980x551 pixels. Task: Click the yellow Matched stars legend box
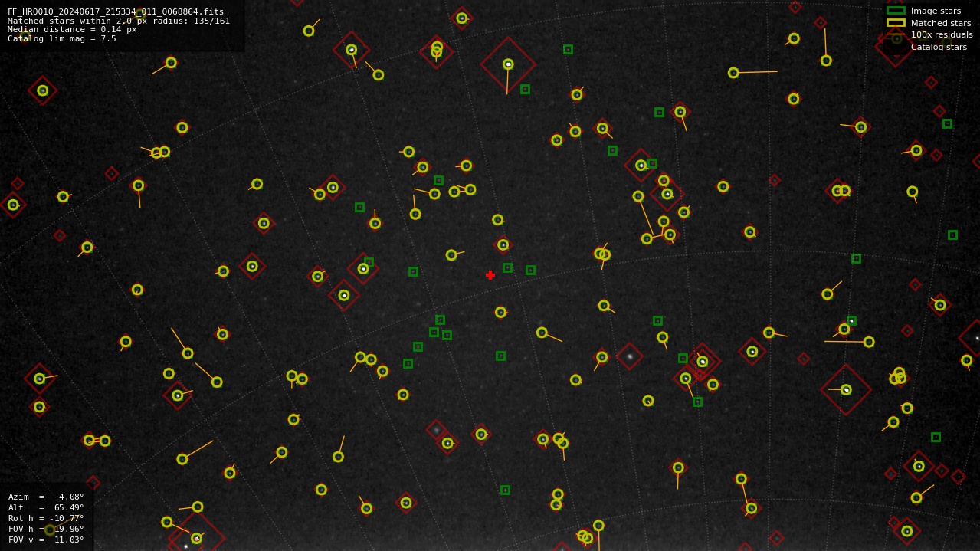(896, 23)
